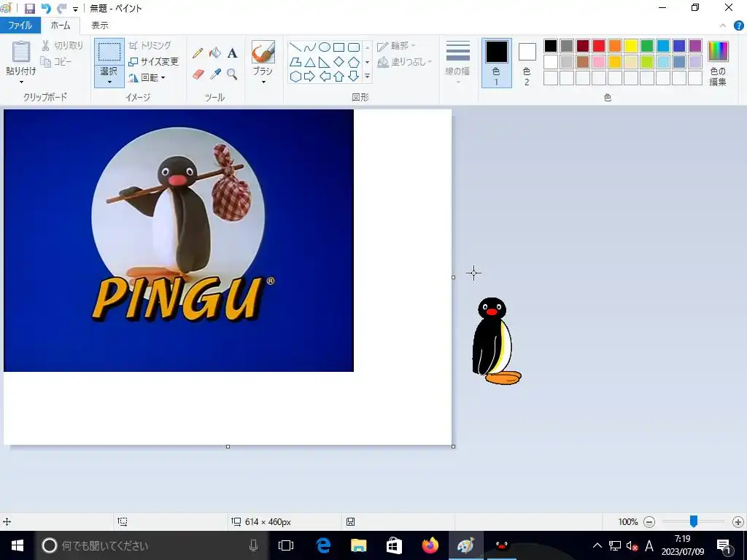747x560 pixels.
Task: Choose the Down arrow shape
Action: [354, 76]
